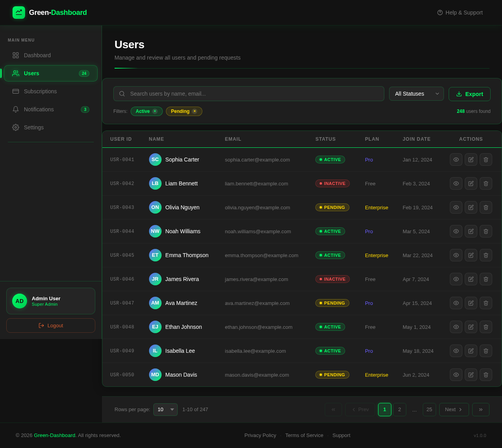View Olivia Nguyen's details eye icon
This screenshot has height=448, width=502.
456,207
